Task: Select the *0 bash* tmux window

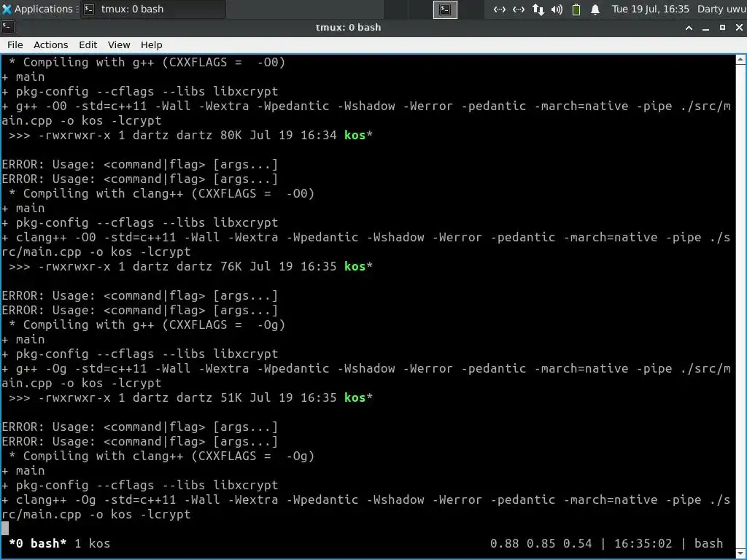Action: 38,543
